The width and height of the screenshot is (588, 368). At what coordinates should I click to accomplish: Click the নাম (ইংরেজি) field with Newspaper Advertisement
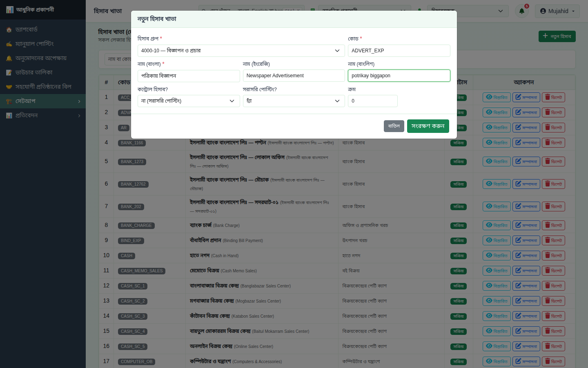(x=294, y=76)
